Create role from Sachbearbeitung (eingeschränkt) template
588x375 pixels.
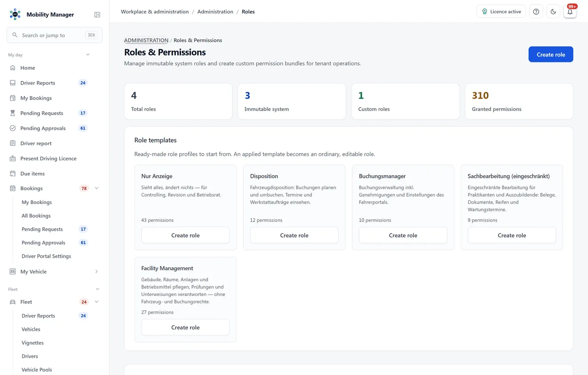point(512,235)
